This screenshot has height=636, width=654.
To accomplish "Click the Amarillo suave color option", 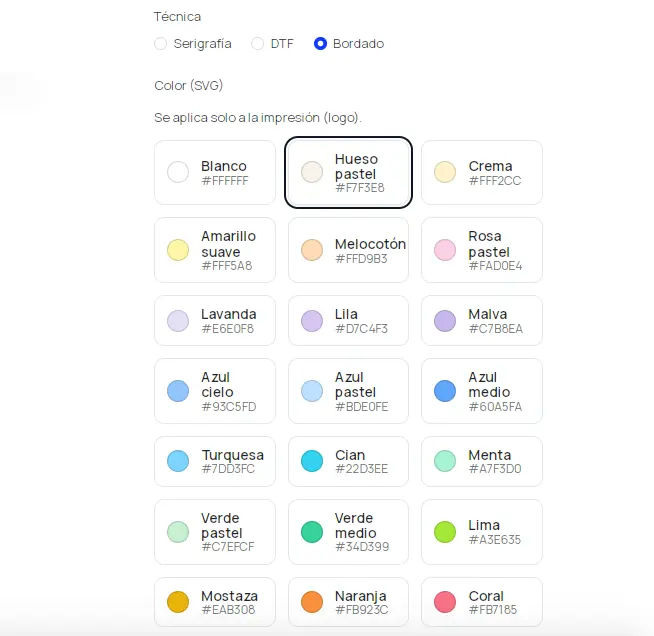I will [214, 251].
